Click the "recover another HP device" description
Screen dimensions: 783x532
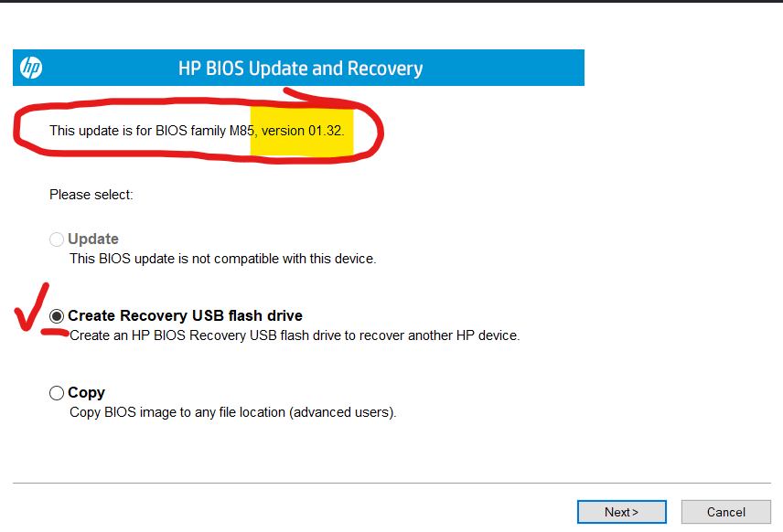295,335
